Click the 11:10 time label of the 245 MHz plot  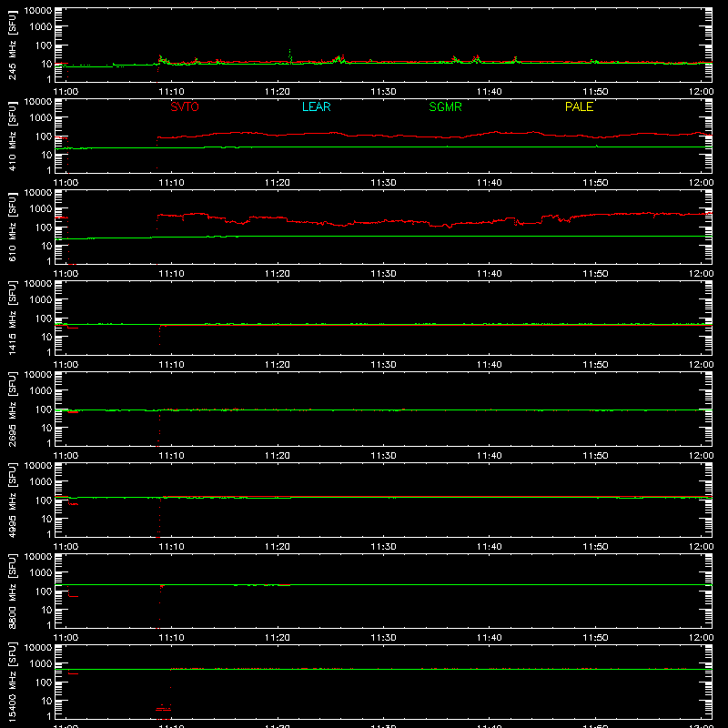172,92
